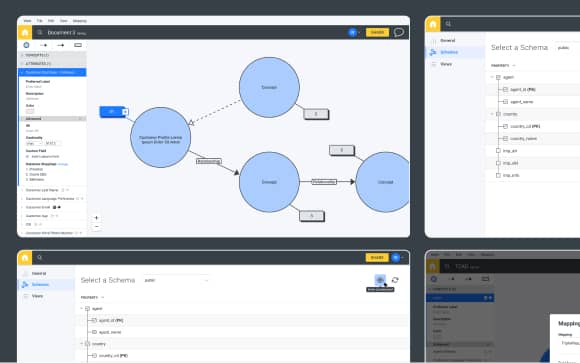This screenshot has width=580, height=363.
Task: Click the zoom in plus button on the canvas
Action: pos(97,218)
